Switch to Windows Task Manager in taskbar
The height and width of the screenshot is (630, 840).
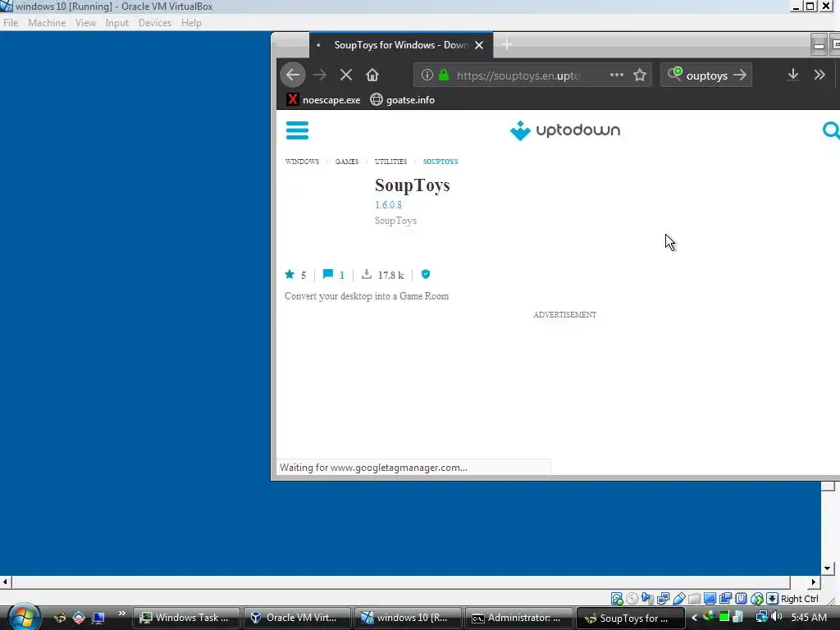point(185,618)
